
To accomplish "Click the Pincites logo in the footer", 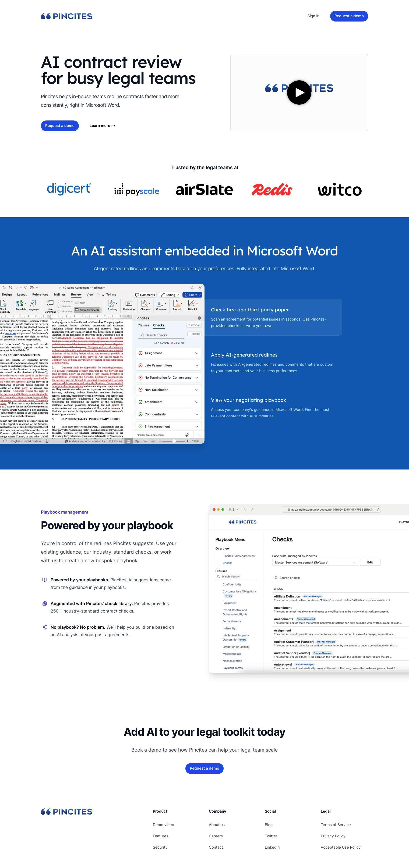I will coord(66,811).
